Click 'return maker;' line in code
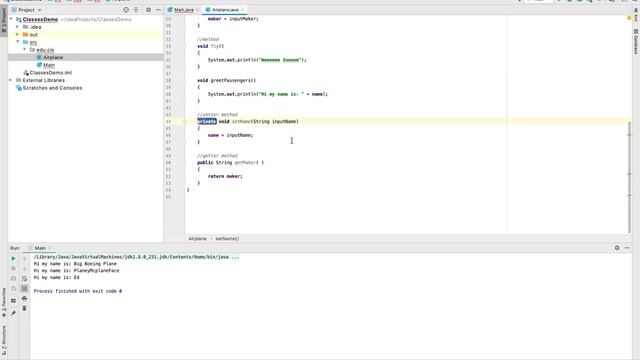 [x=225, y=176]
